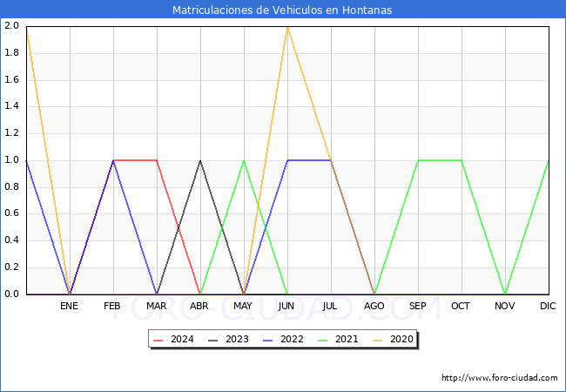Click the ENE month axis label
Screen dimensions: 566x392
coord(69,306)
